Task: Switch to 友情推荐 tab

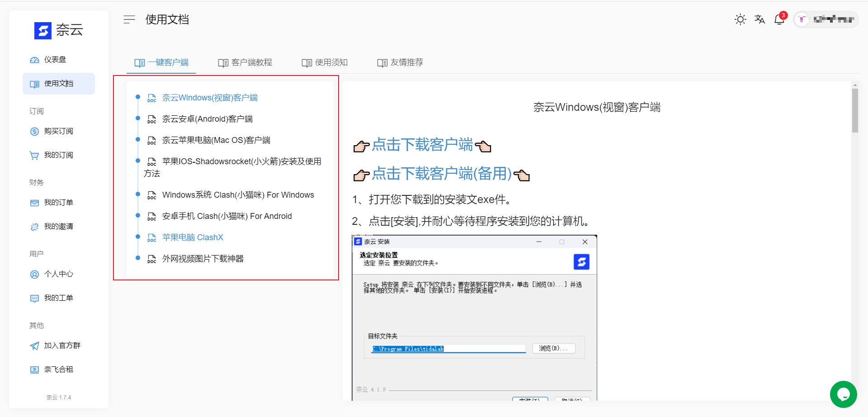Action: coord(400,62)
